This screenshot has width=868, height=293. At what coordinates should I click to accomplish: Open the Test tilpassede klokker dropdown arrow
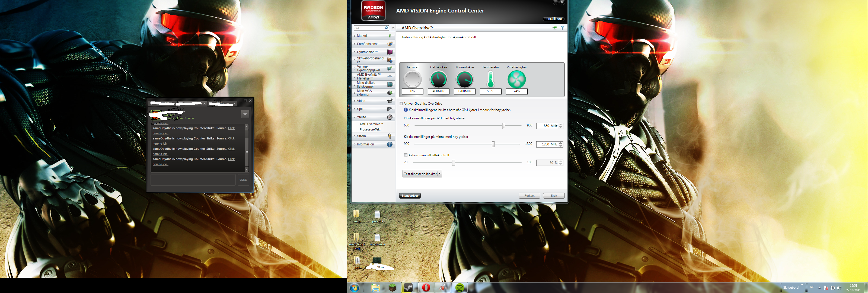pyautogui.click(x=439, y=174)
